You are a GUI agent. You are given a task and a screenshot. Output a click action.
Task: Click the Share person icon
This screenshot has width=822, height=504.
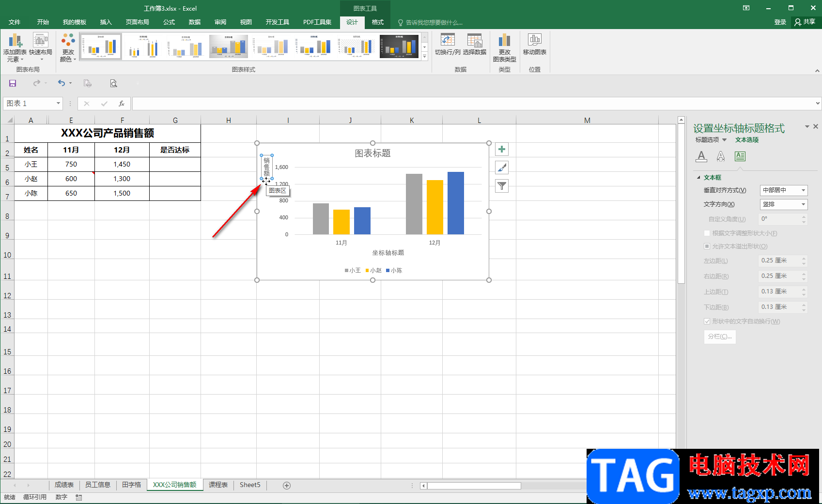(798, 22)
